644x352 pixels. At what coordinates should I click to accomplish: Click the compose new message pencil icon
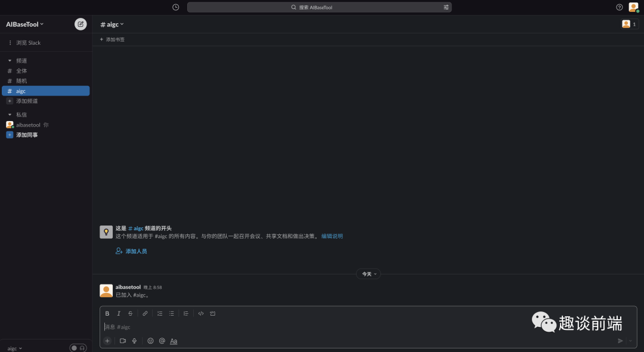coord(80,24)
